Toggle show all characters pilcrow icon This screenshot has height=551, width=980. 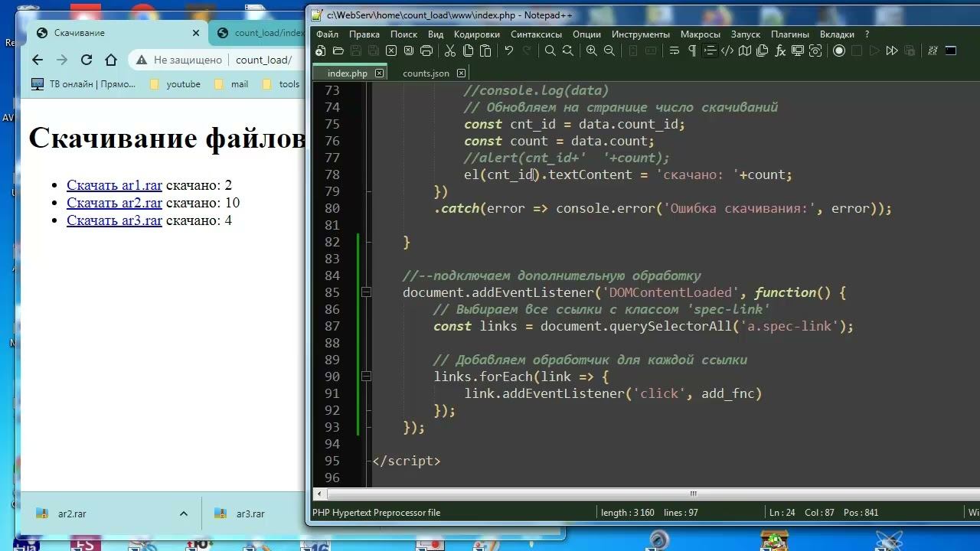[x=692, y=51]
